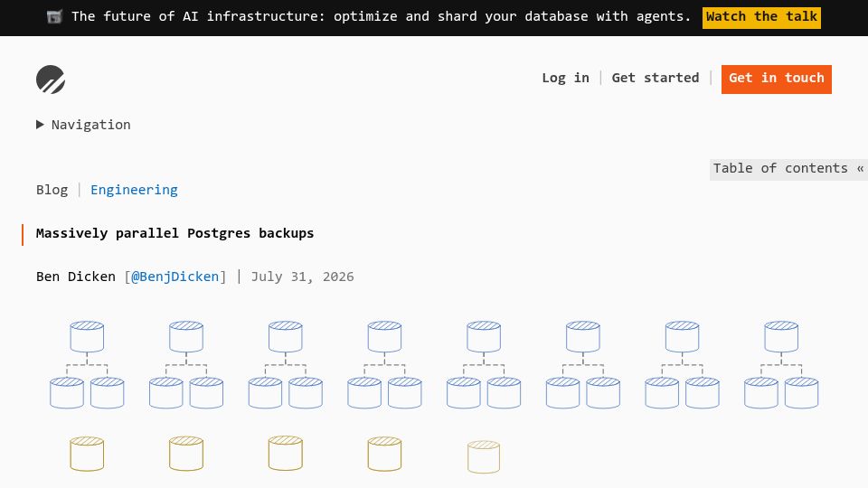Click the article title Massively parallel Postgres backups
Viewport: 868px width, 488px height.
[175, 233]
